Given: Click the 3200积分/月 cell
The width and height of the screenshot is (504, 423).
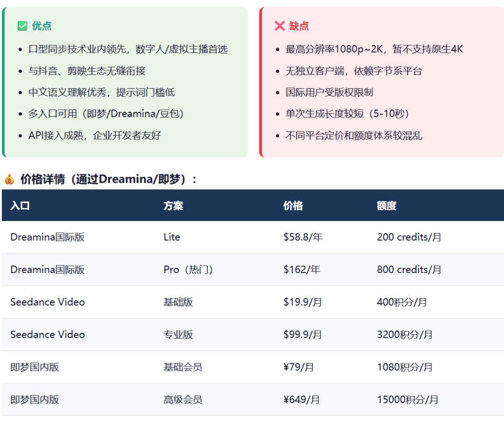Looking at the screenshot, I should tap(405, 334).
